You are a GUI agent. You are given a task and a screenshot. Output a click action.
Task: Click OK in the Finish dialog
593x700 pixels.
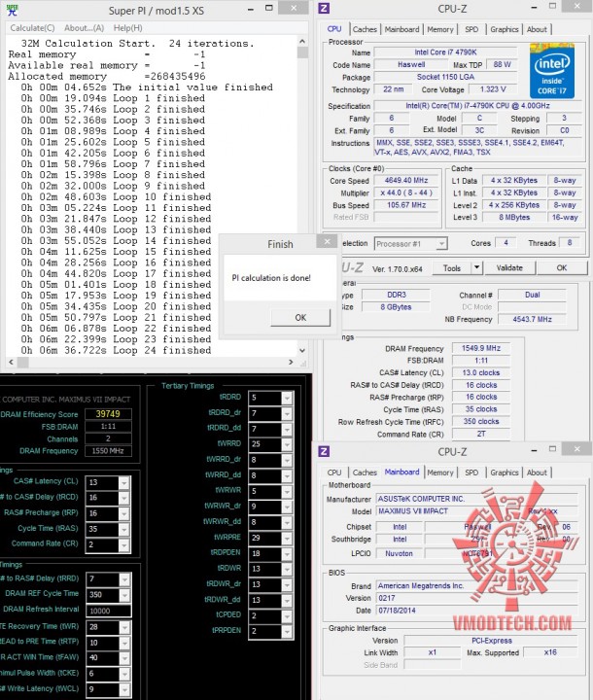[300, 317]
